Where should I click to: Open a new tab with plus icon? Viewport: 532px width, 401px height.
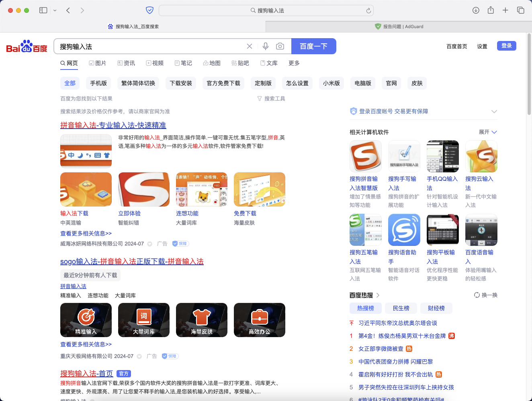click(x=505, y=10)
